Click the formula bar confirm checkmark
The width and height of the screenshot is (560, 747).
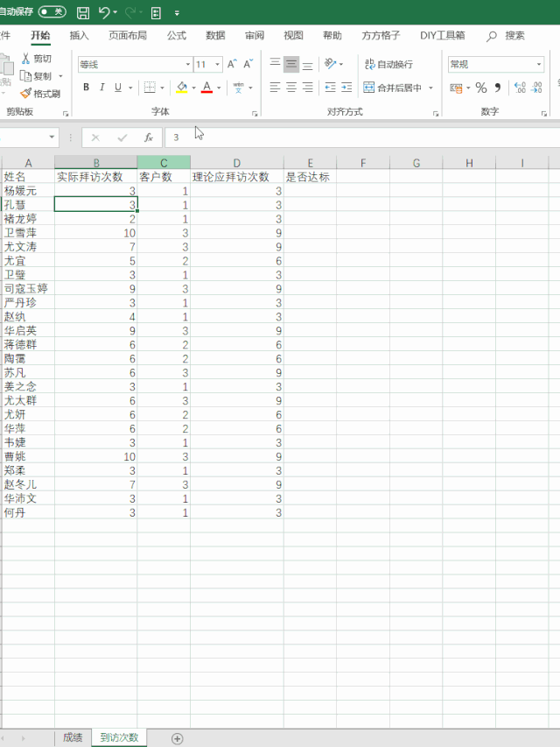click(122, 137)
